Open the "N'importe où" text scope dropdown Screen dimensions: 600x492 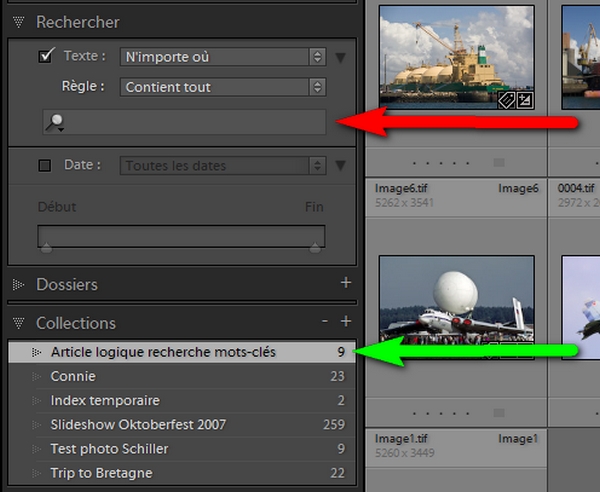coord(222,57)
